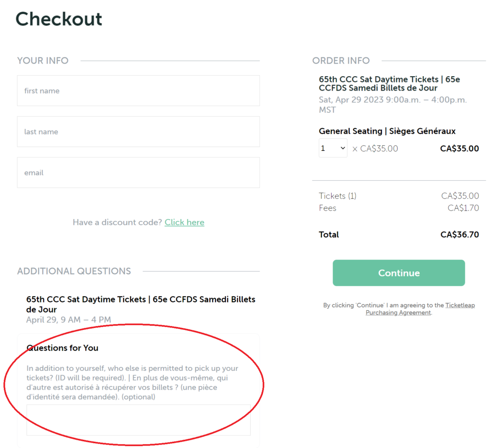The height and width of the screenshot is (448, 493).
Task: Click the event date and time text in Order Info
Action: [x=392, y=105]
